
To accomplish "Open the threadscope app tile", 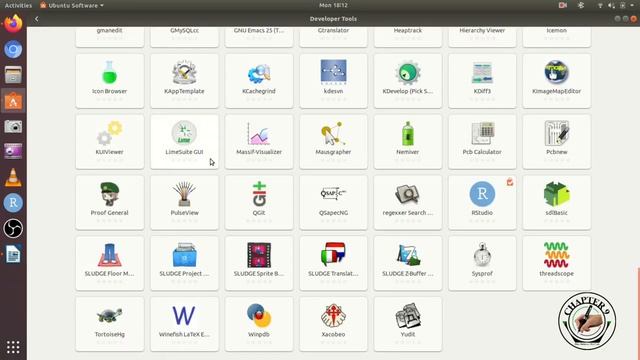I will point(557,263).
